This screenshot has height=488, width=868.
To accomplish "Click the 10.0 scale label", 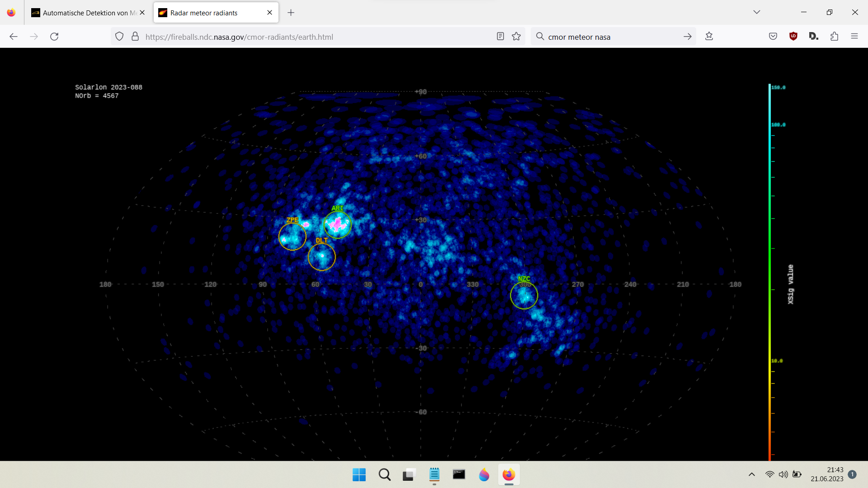I will click(777, 361).
